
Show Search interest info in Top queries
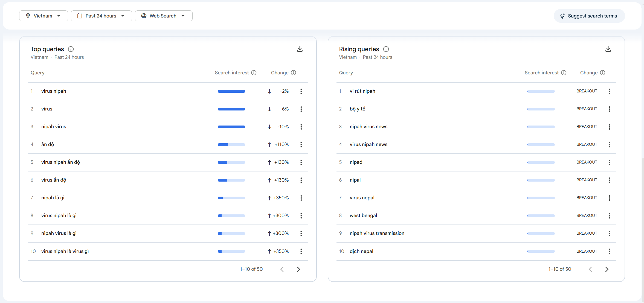(x=254, y=73)
